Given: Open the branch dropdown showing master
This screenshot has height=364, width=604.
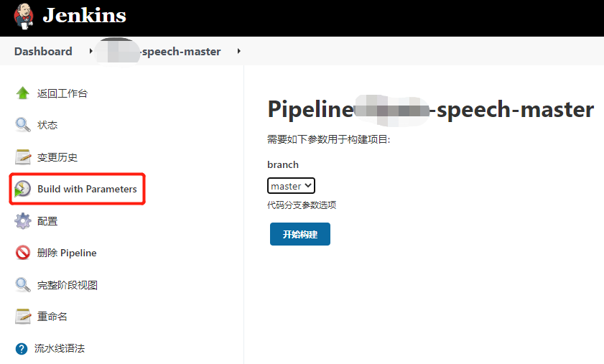Looking at the screenshot, I should coord(291,186).
